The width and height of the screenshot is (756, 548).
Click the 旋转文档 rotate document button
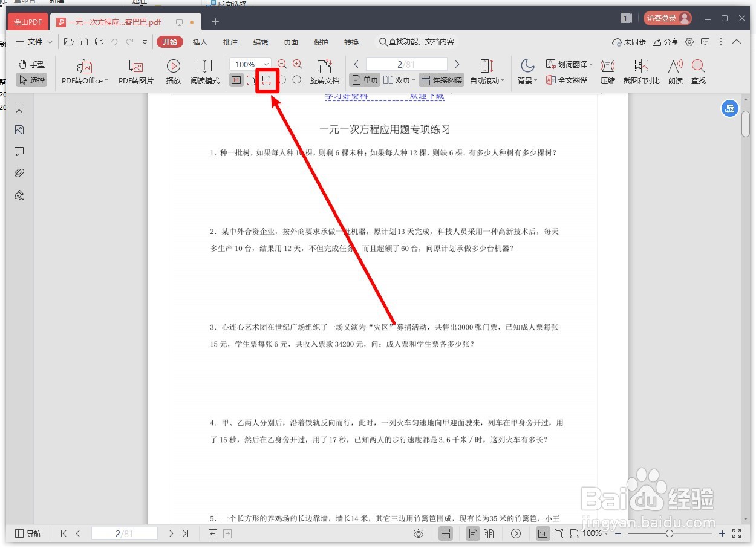(325, 73)
